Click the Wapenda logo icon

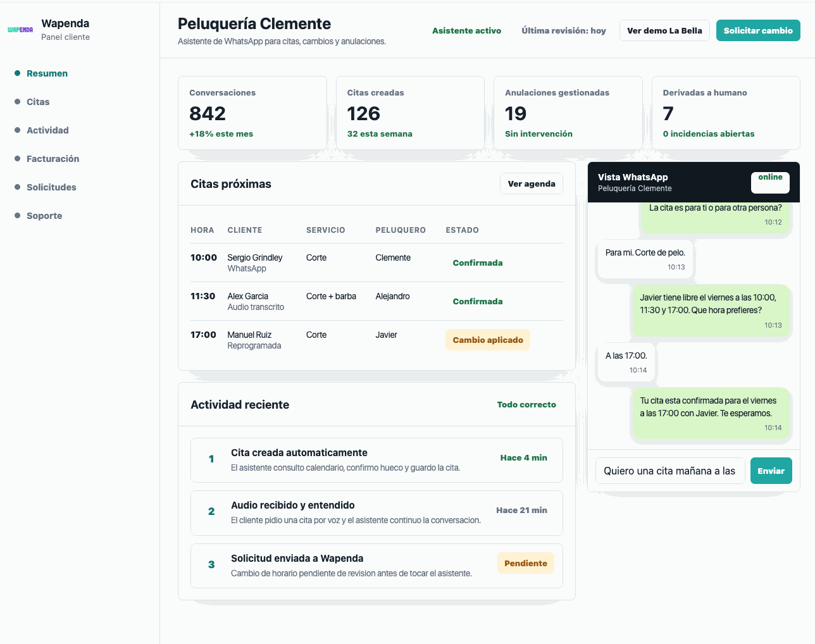pos(20,30)
